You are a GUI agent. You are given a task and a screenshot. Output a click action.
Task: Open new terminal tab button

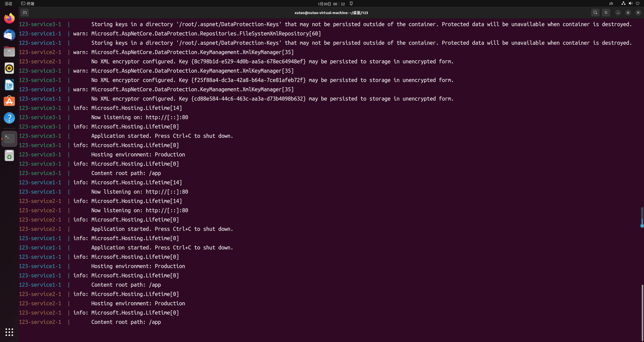(x=25, y=13)
